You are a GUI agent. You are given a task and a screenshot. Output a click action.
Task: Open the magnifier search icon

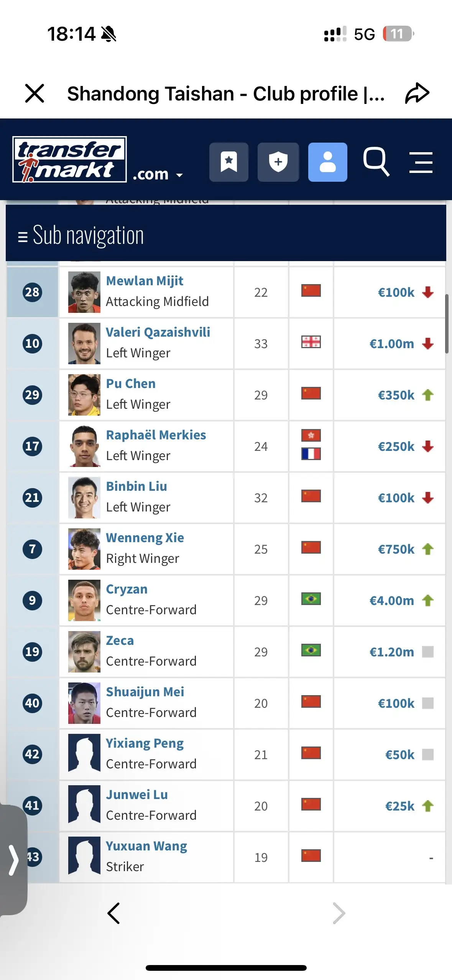tap(376, 162)
